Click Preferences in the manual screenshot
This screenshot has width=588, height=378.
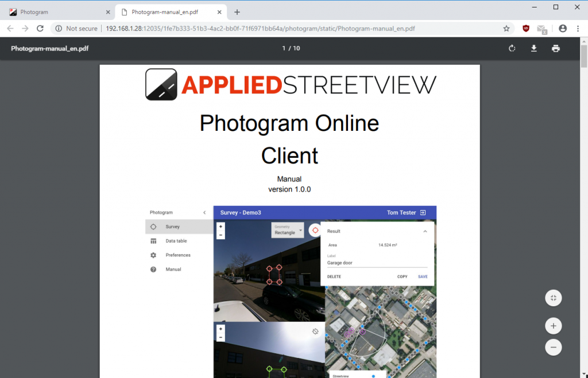click(179, 255)
